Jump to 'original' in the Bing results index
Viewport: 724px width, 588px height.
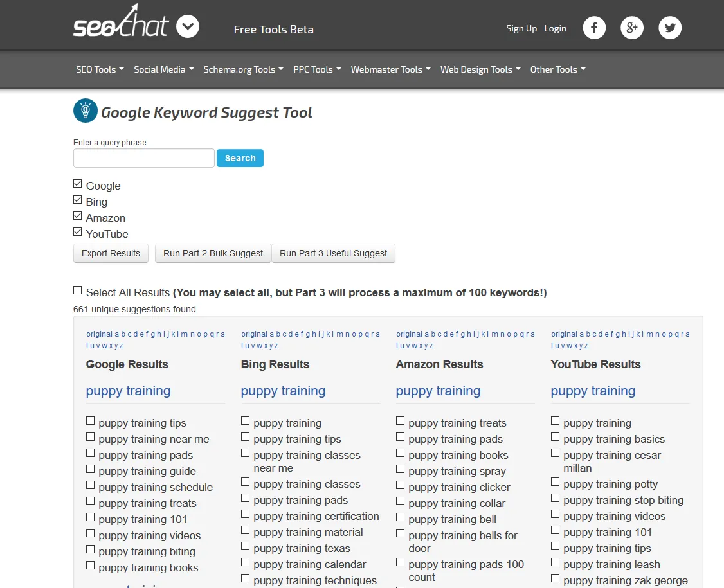point(254,334)
